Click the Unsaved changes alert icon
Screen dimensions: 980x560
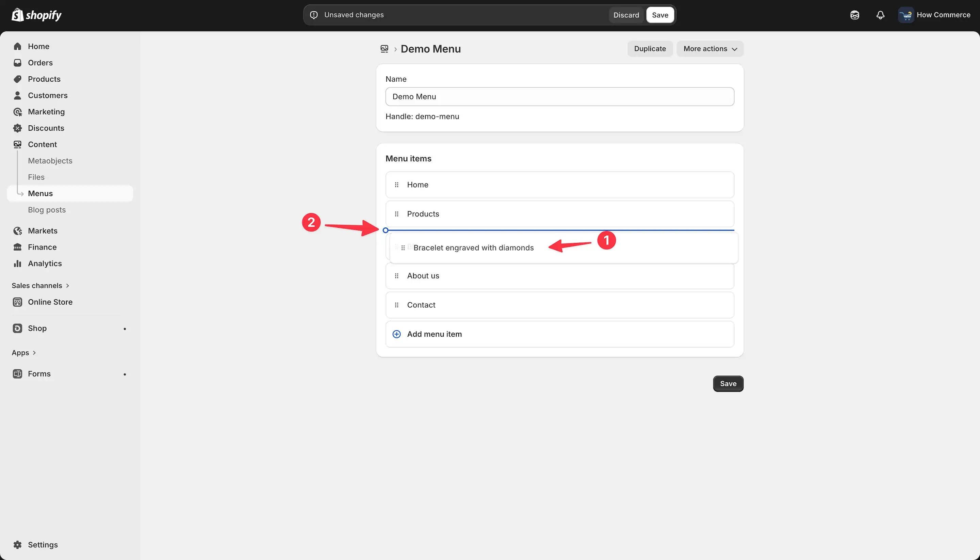(x=314, y=15)
